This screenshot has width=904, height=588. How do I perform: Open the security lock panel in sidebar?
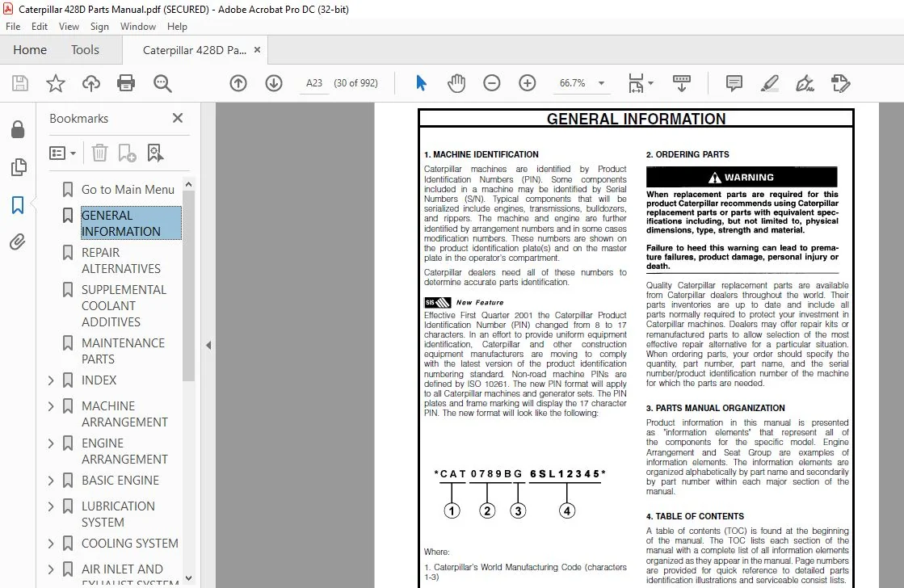(x=18, y=129)
